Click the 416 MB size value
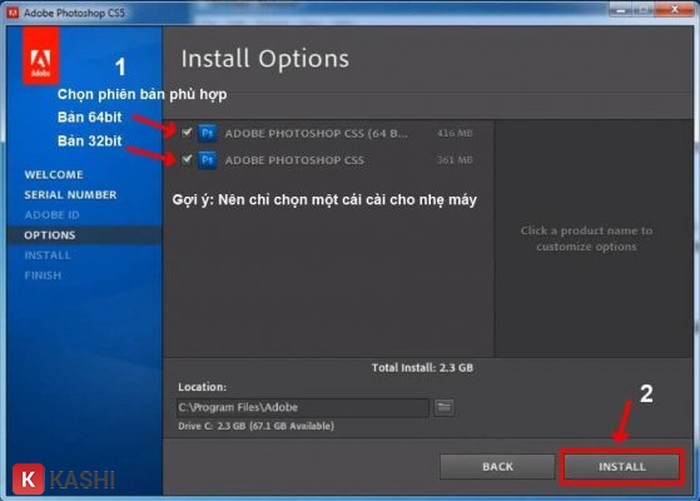The image size is (700, 501). (x=454, y=133)
